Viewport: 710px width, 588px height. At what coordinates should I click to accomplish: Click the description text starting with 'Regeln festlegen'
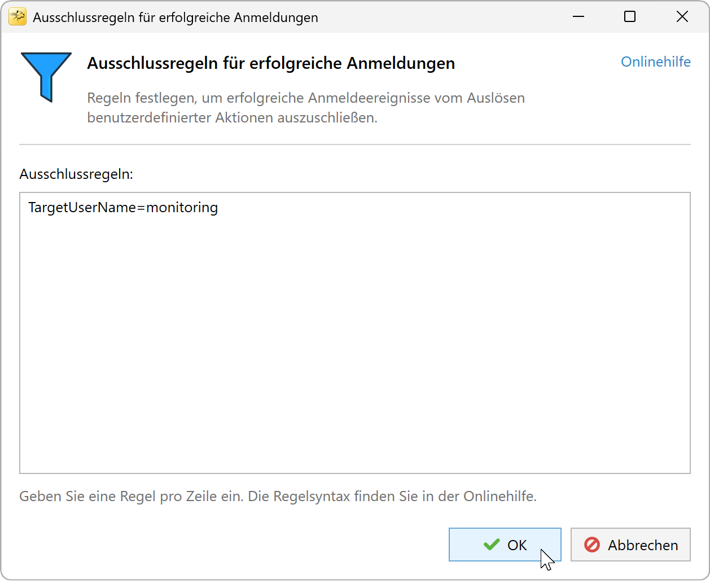(306, 108)
